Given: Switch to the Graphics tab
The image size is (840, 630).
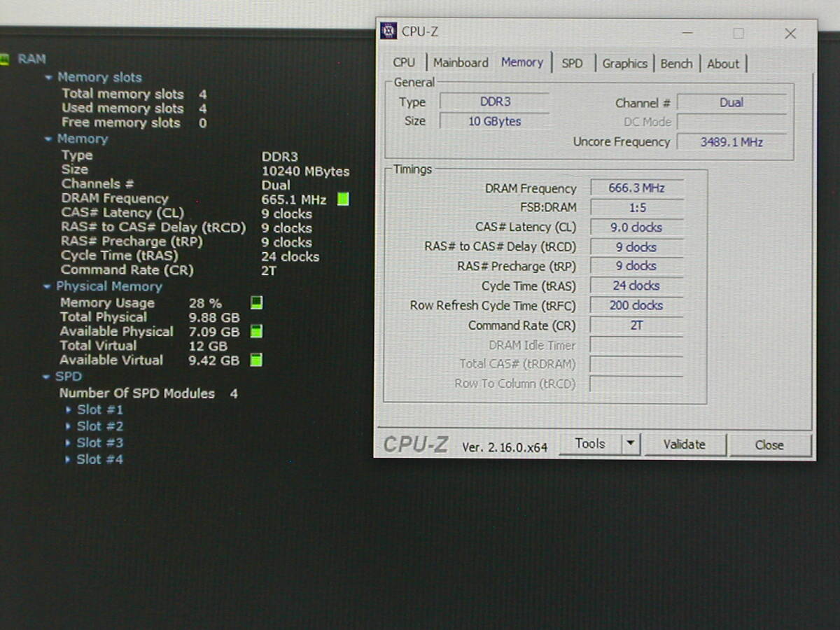Looking at the screenshot, I should click(x=624, y=63).
